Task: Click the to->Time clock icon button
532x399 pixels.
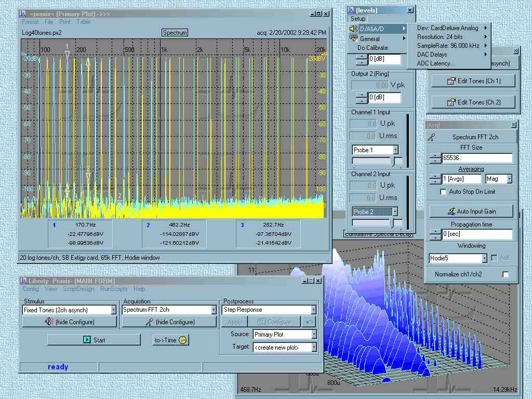Action: tap(171, 340)
